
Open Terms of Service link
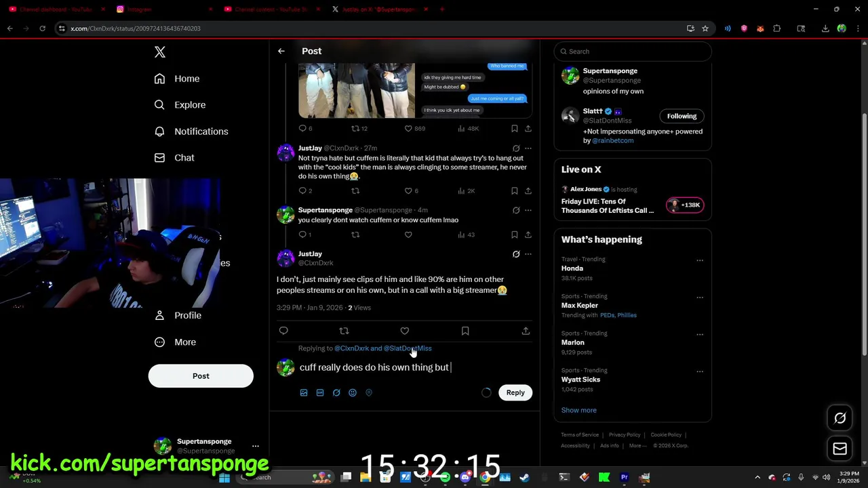pyautogui.click(x=580, y=435)
